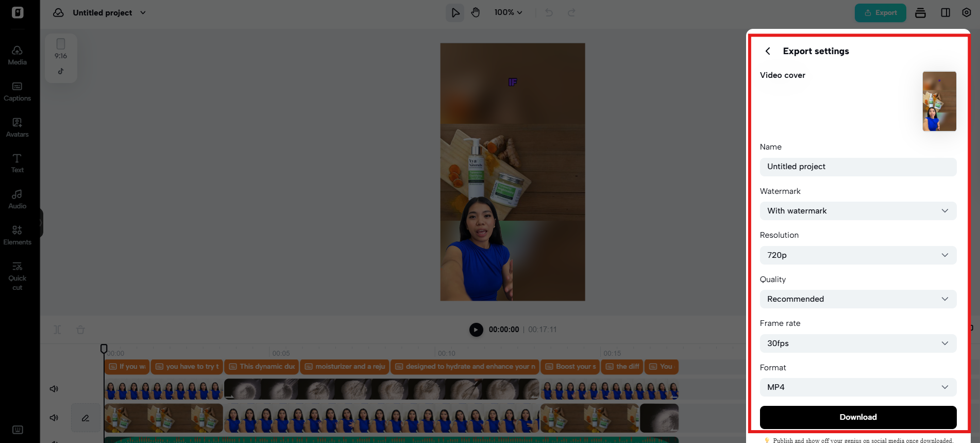Mute the second video track
980x443 pixels.
point(54,418)
